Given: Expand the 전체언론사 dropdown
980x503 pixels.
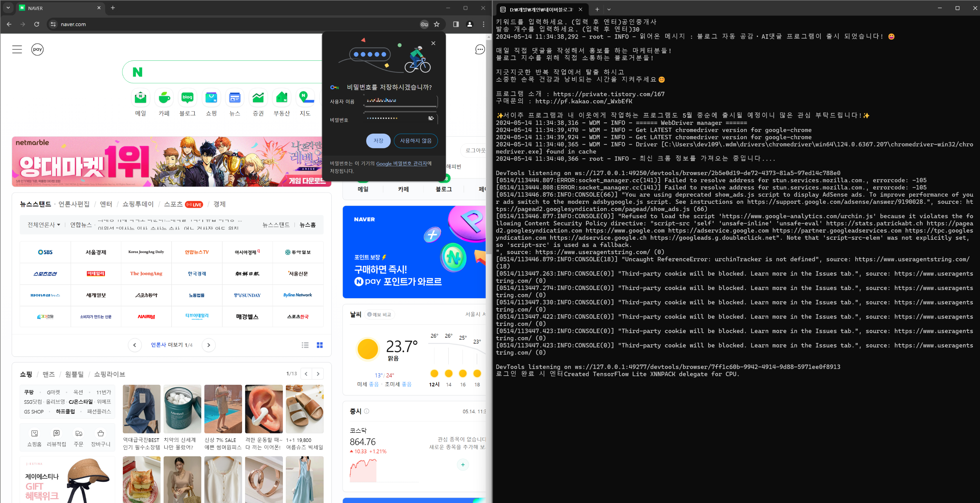Looking at the screenshot, I should point(44,225).
